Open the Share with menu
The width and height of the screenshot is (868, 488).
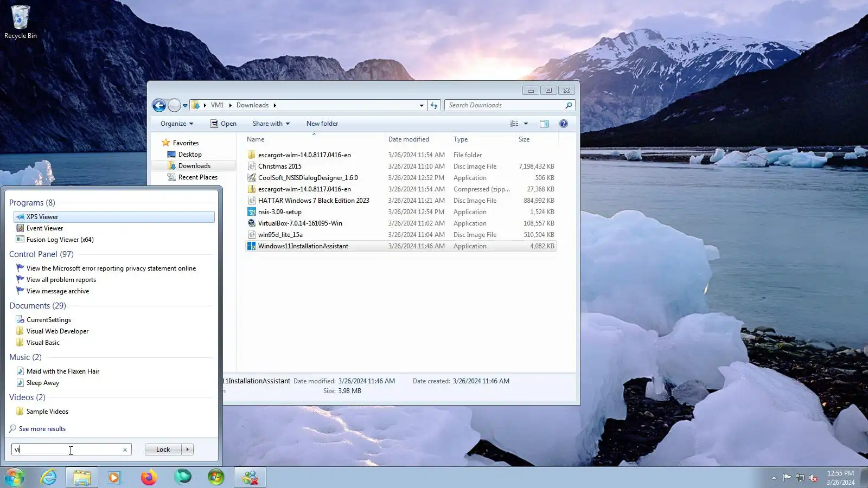[x=271, y=124]
